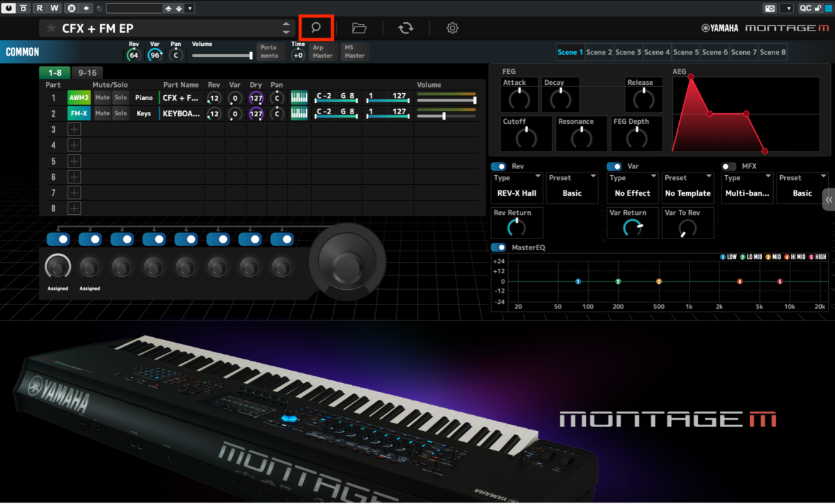
Task: Add a part in slot 5
Action: (74, 161)
